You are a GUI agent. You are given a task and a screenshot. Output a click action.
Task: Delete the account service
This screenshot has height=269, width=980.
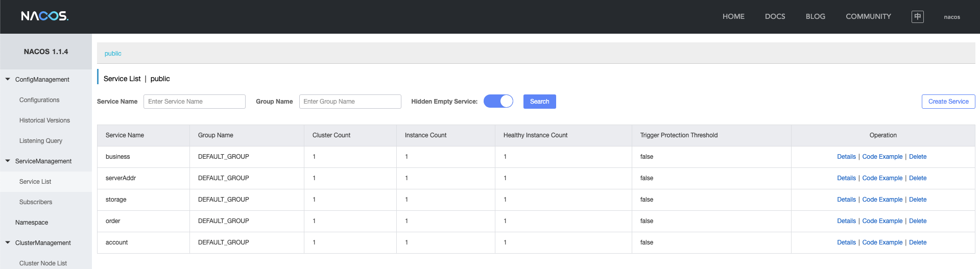pyautogui.click(x=918, y=242)
